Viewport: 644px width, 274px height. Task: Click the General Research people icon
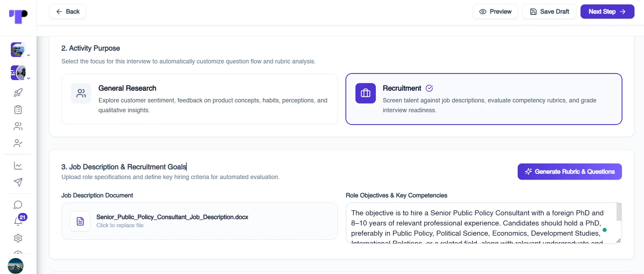(81, 93)
